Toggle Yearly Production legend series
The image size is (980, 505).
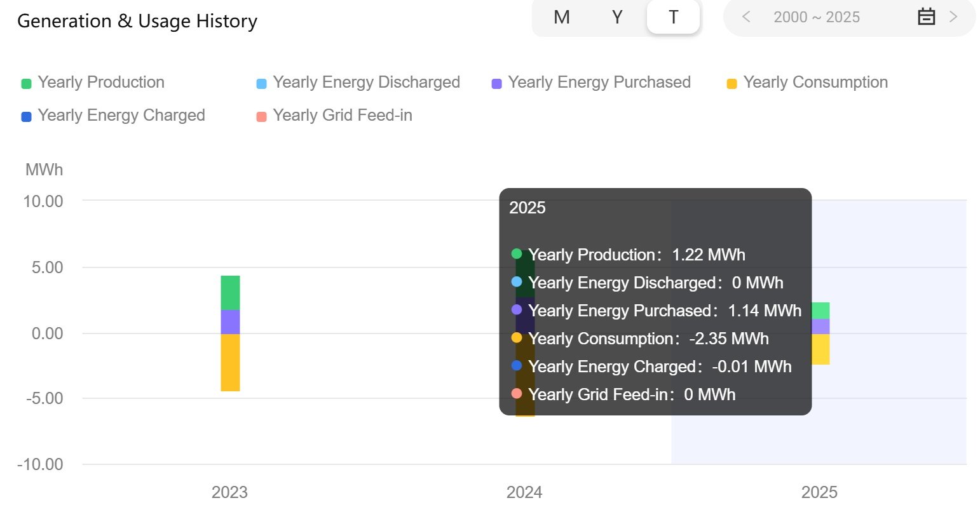(x=100, y=83)
